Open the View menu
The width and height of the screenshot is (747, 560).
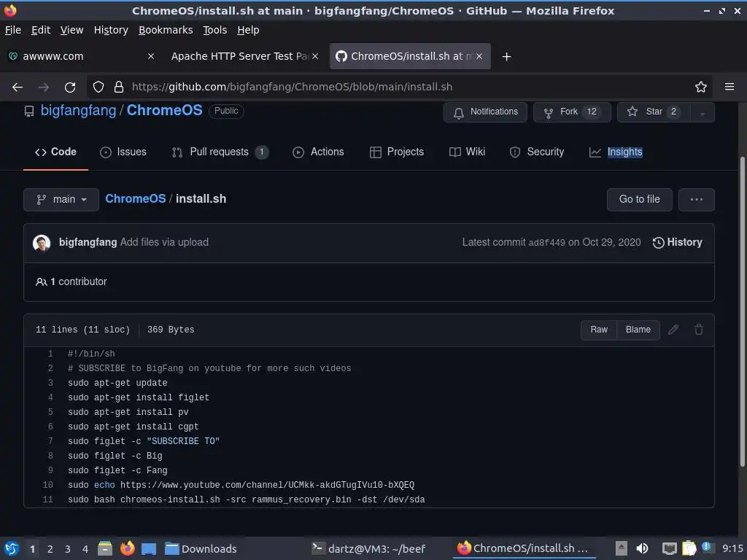71,30
